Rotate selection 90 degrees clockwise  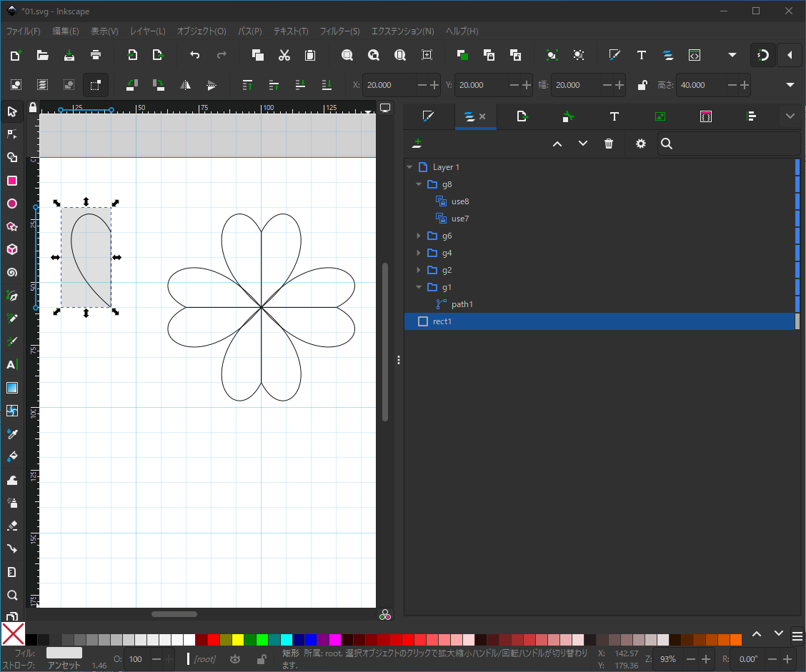[159, 85]
